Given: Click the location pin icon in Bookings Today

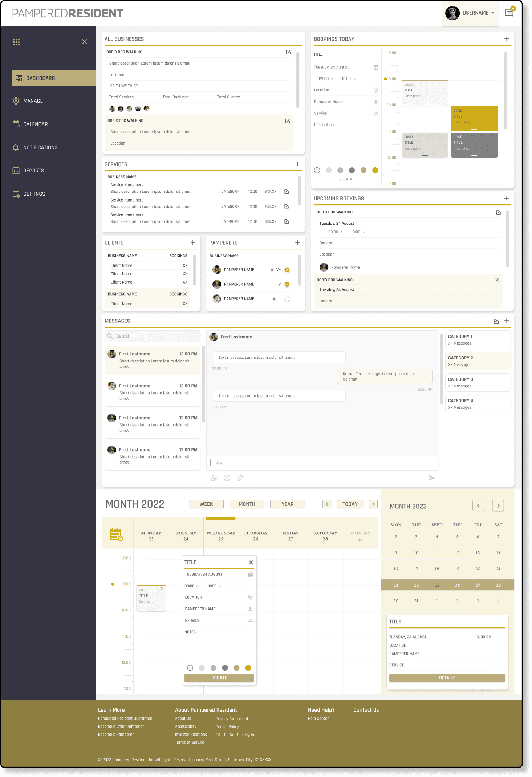Looking at the screenshot, I should pyautogui.click(x=376, y=90).
